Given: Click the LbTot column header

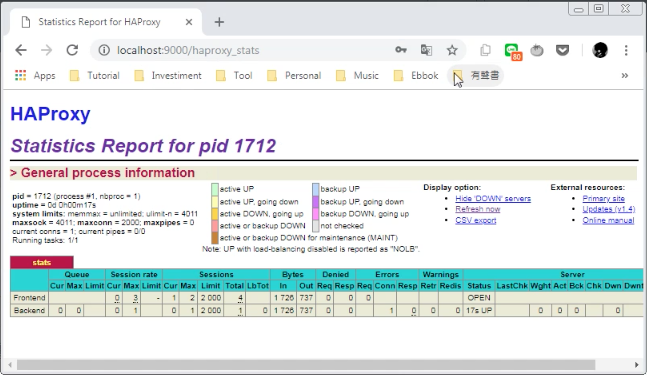Looking at the screenshot, I should point(258,285).
